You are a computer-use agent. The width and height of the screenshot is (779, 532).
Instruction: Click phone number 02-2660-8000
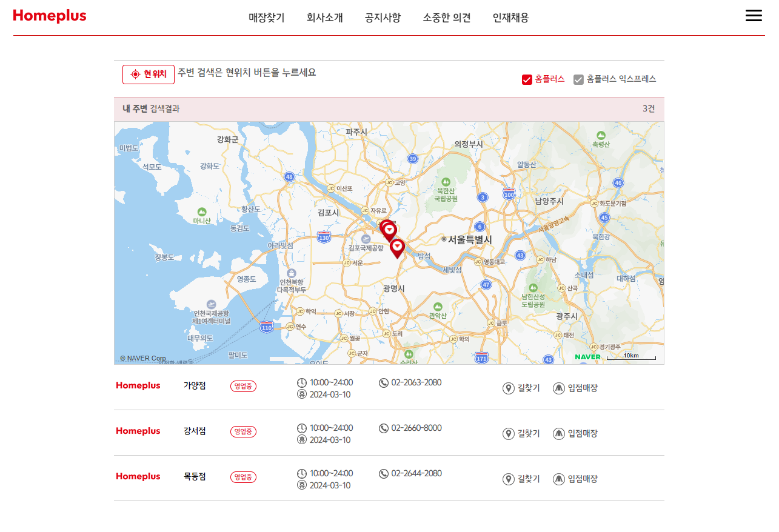(416, 428)
